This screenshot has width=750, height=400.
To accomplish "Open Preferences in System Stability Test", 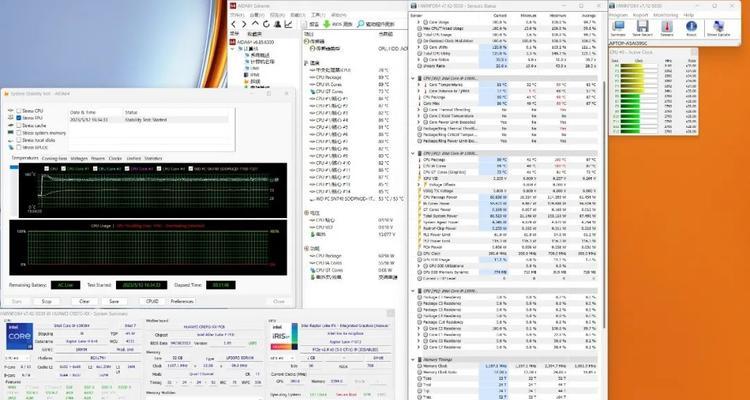I will tap(182, 301).
